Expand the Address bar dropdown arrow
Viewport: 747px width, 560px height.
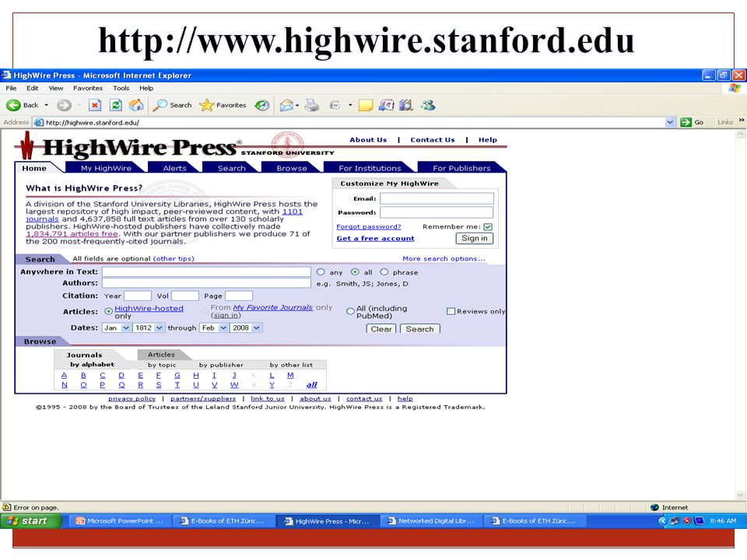[x=670, y=122]
